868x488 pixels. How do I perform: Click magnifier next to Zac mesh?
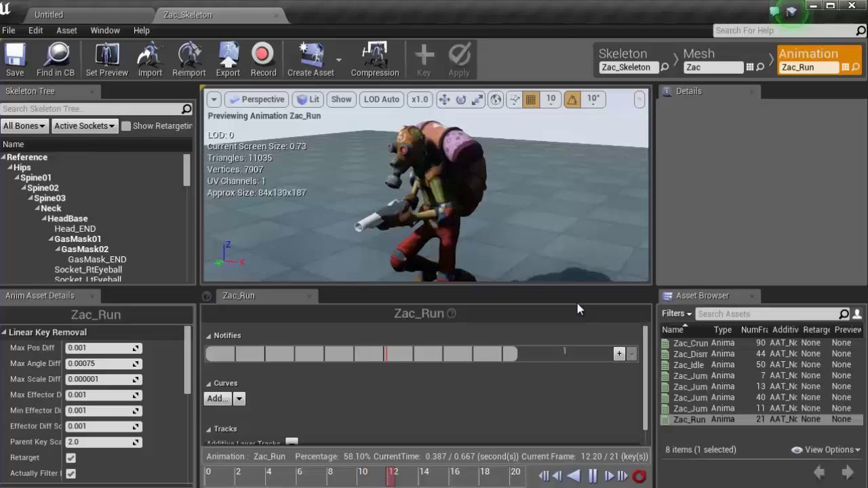760,67
